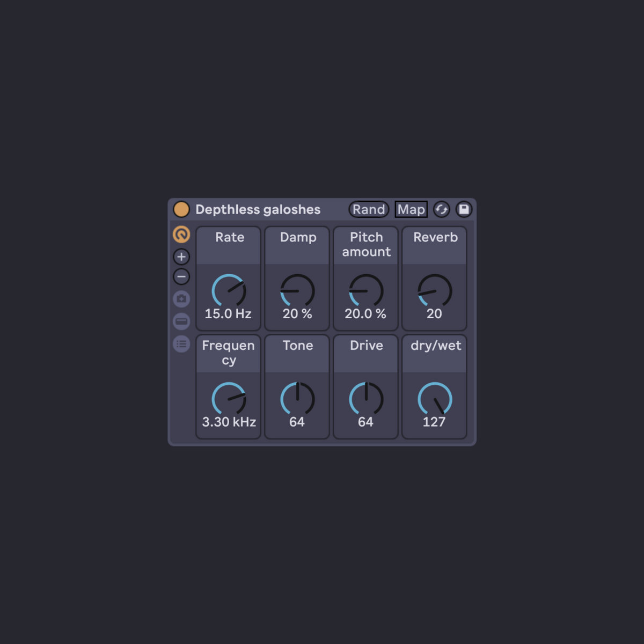644x644 pixels.
Task: Toggle the device activator on Depthless galoshes
Action: (x=181, y=209)
